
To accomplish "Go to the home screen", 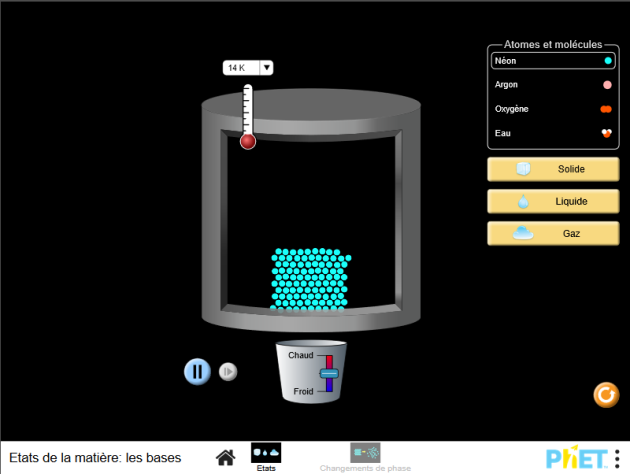I will (225, 458).
